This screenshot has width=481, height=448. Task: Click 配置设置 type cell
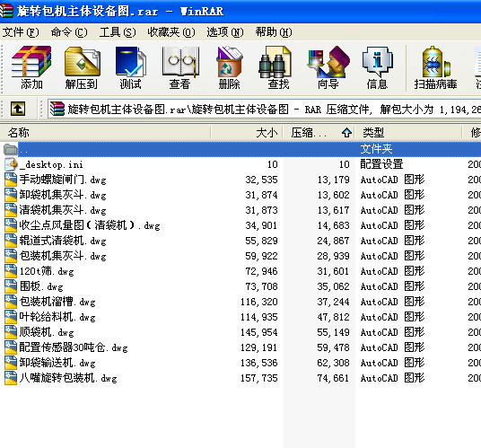(x=381, y=164)
